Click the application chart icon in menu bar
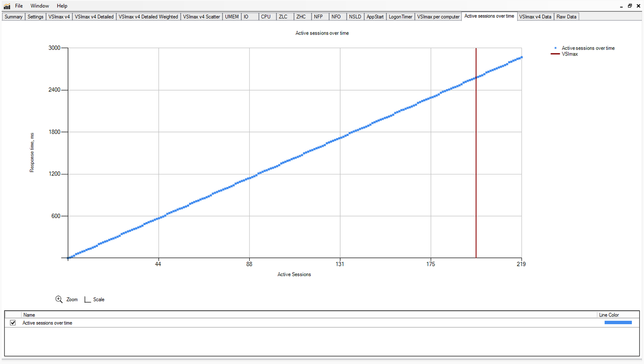The width and height of the screenshot is (644, 364). point(7,6)
